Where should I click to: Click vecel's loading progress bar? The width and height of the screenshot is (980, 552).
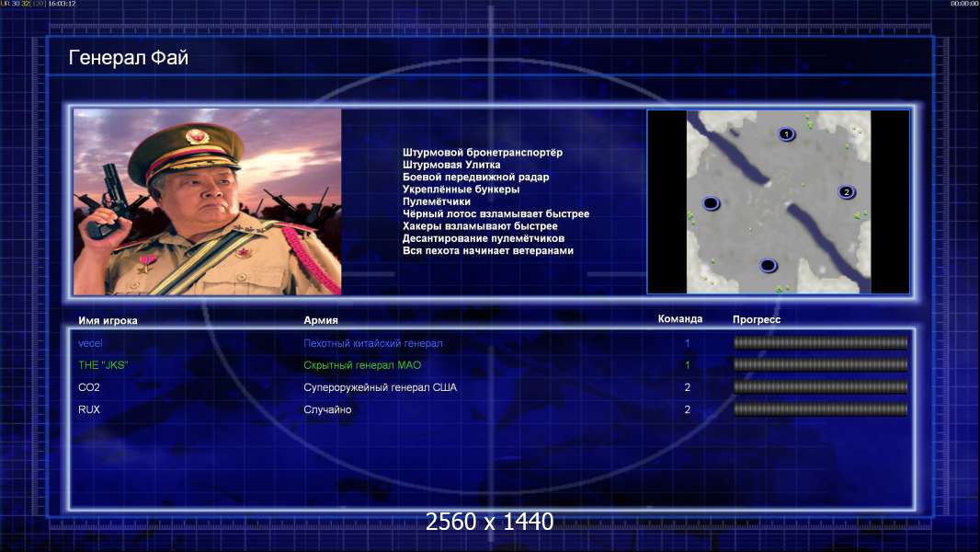click(x=821, y=342)
